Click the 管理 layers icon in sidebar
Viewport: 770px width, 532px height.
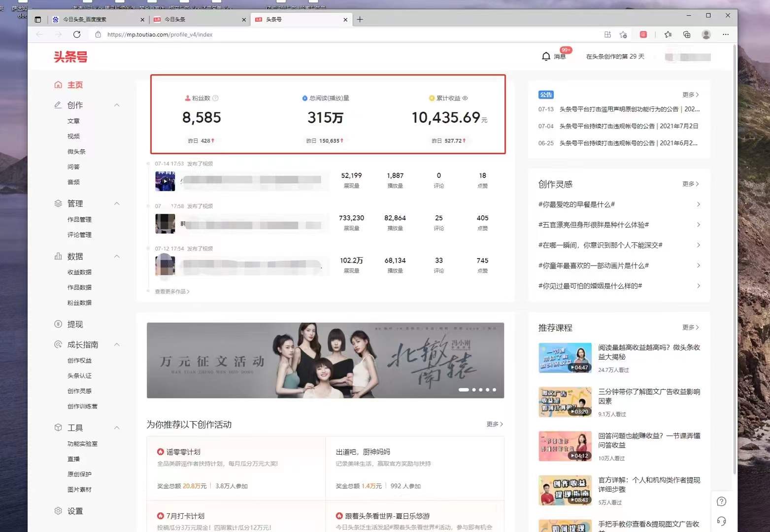coord(58,203)
